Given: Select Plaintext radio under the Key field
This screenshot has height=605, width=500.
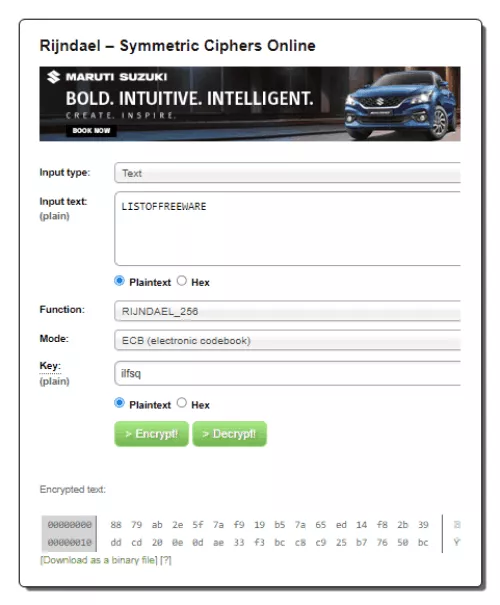Looking at the screenshot, I should pyautogui.click(x=120, y=403).
